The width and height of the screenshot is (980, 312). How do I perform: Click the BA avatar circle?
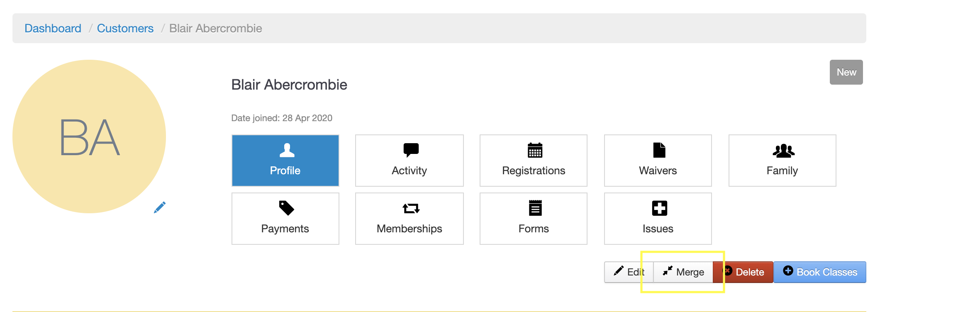coord(89,136)
